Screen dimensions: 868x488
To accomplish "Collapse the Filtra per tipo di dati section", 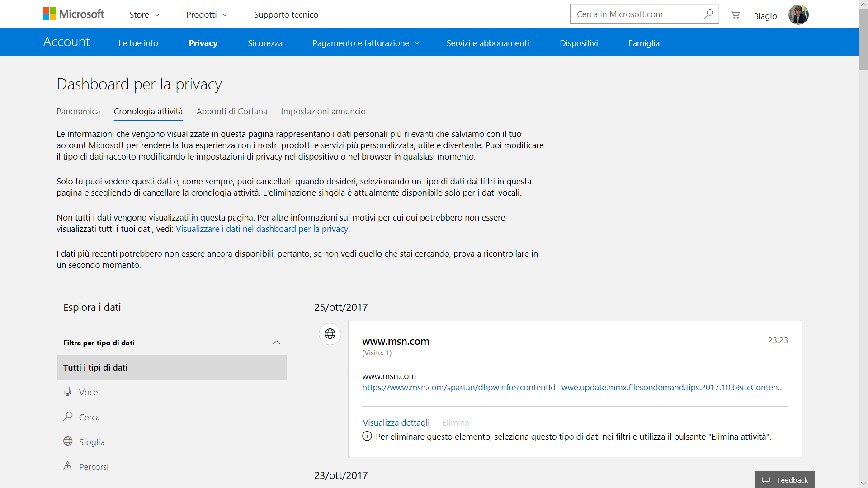I will (277, 343).
